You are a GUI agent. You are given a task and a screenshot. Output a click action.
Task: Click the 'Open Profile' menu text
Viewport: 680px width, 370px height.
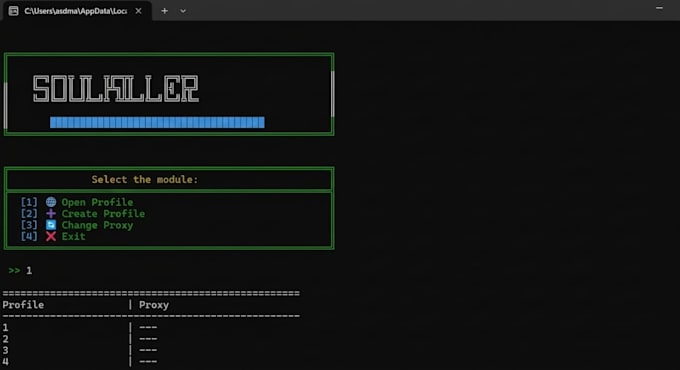97,202
